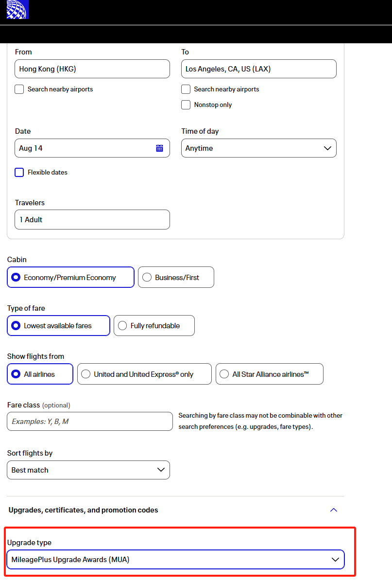Show flights from All airlines
The image size is (392, 583).
coord(16,374)
